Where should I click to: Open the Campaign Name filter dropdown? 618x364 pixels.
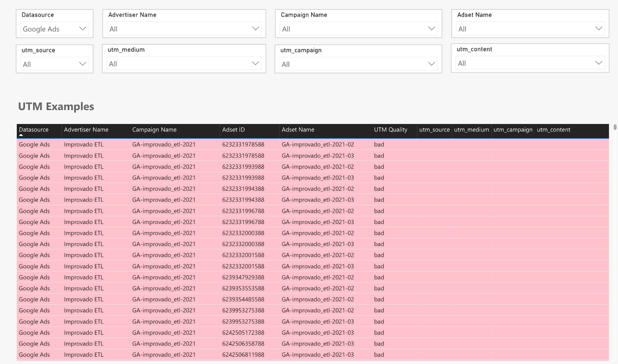358,29
